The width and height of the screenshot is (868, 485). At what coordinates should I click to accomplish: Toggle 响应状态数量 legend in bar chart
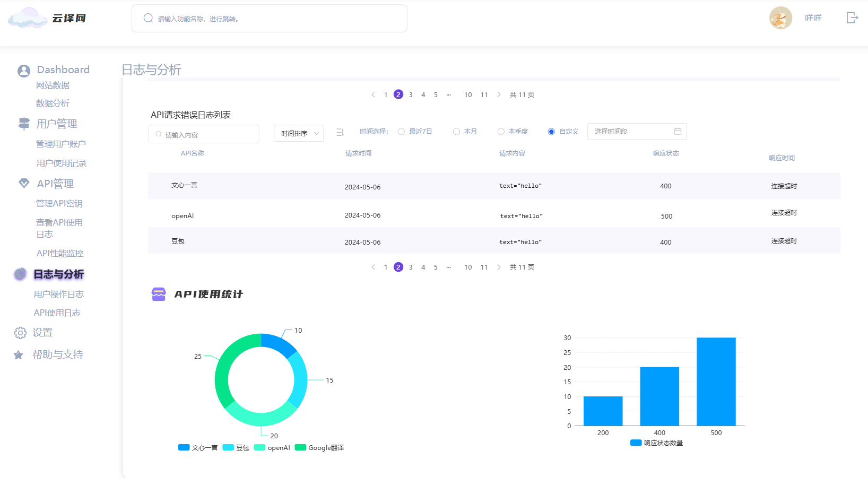click(x=657, y=443)
